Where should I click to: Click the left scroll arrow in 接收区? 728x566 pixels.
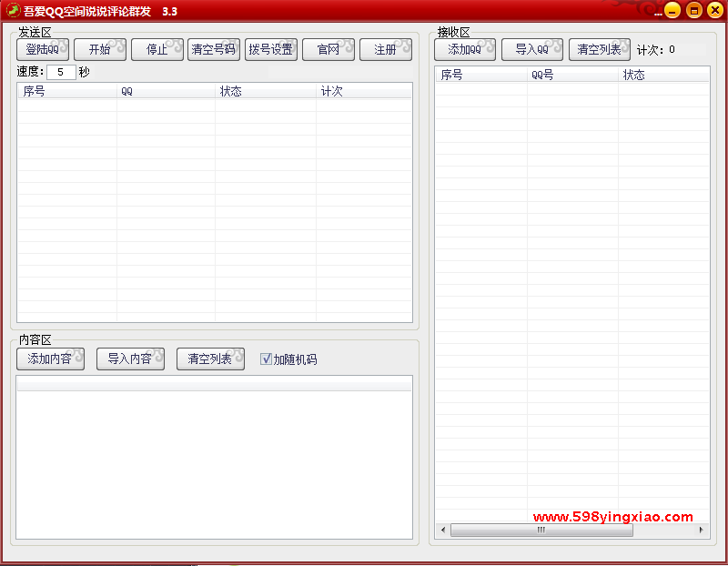443,530
